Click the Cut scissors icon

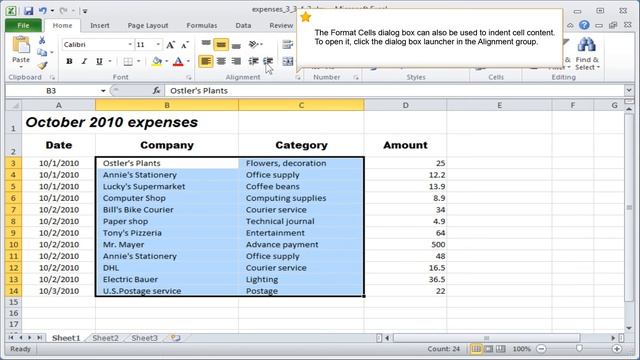click(x=42, y=40)
